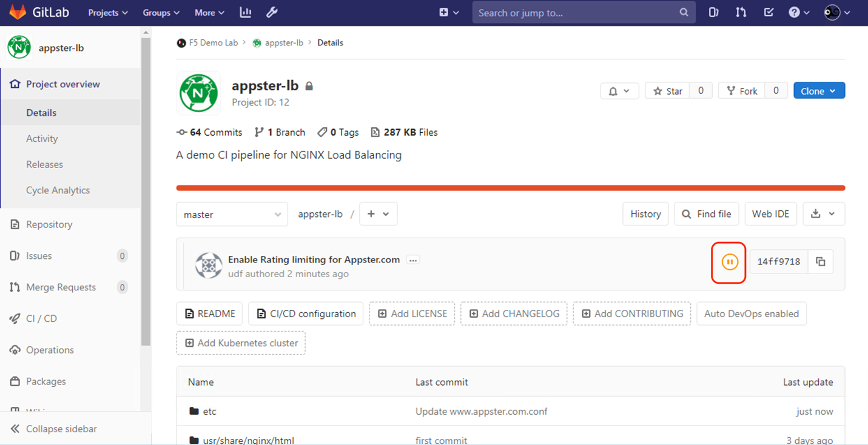
Task: Click the search magnifier icon
Action: point(684,12)
